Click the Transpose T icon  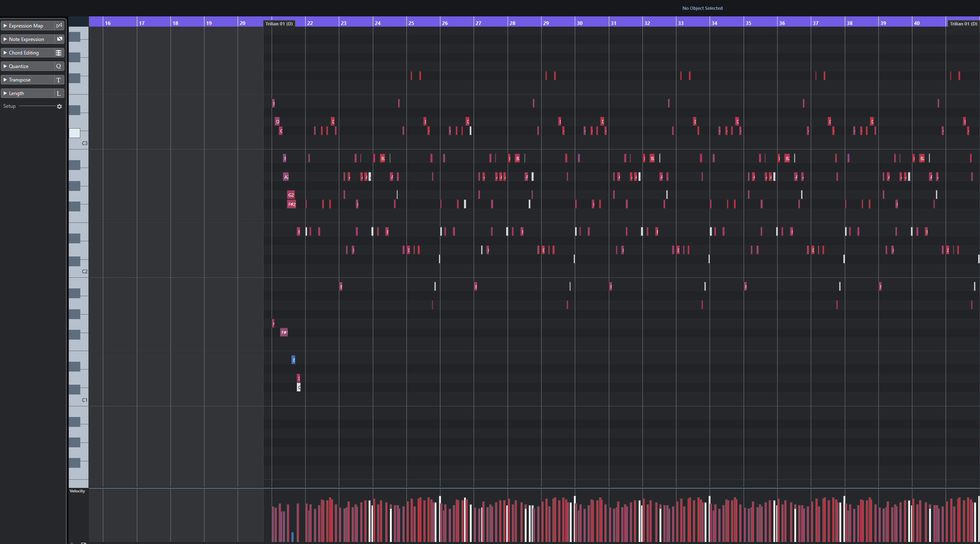point(59,80)
